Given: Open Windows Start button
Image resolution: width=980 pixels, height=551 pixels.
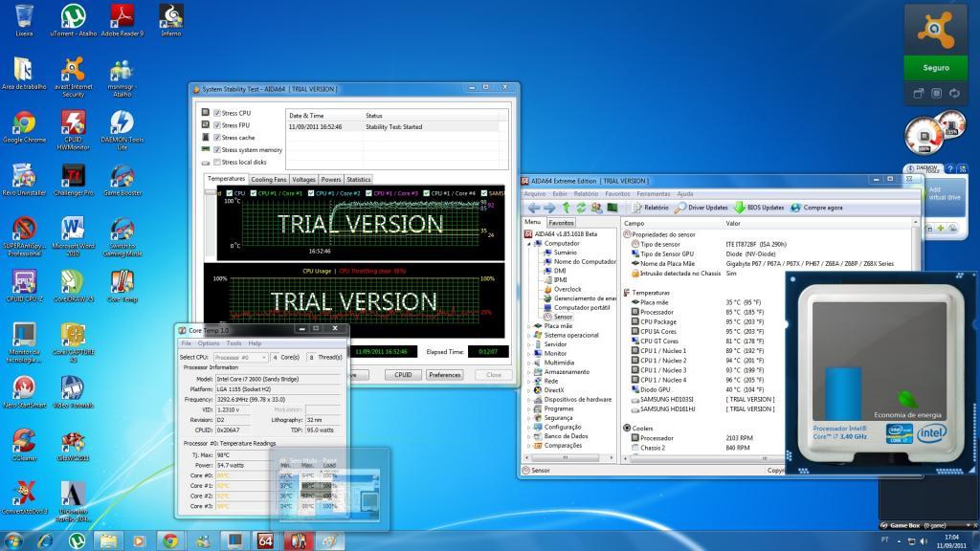Looking at the screenshot, I should click(x=13, y=540).
